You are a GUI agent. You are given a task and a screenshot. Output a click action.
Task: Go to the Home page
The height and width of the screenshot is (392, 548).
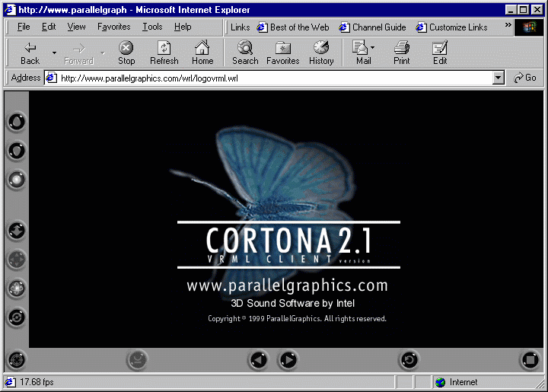202,53
